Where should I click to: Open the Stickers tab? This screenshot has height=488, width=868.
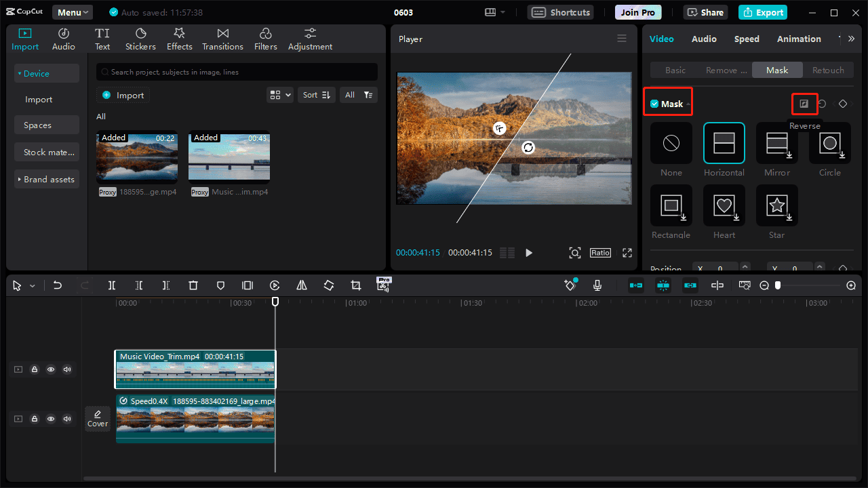[x=140, y=39]
